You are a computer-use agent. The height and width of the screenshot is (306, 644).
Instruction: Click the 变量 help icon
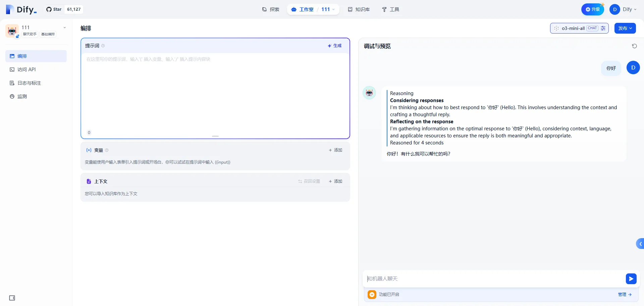(107, 150)
